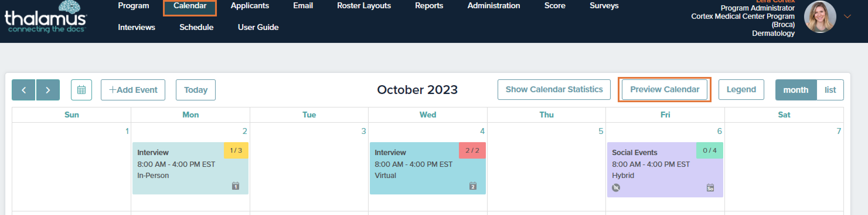
Task: Click Show Calendar Statistics
Action: pyautogui.click(x=554, y=90)
